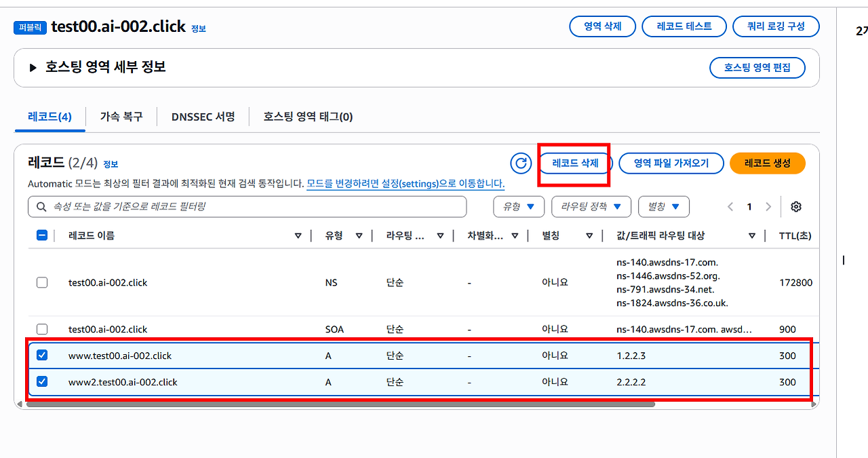The height and width of the screenshot is (458, 868).
Task: Refresh the records list
Action: click(521, 163)
